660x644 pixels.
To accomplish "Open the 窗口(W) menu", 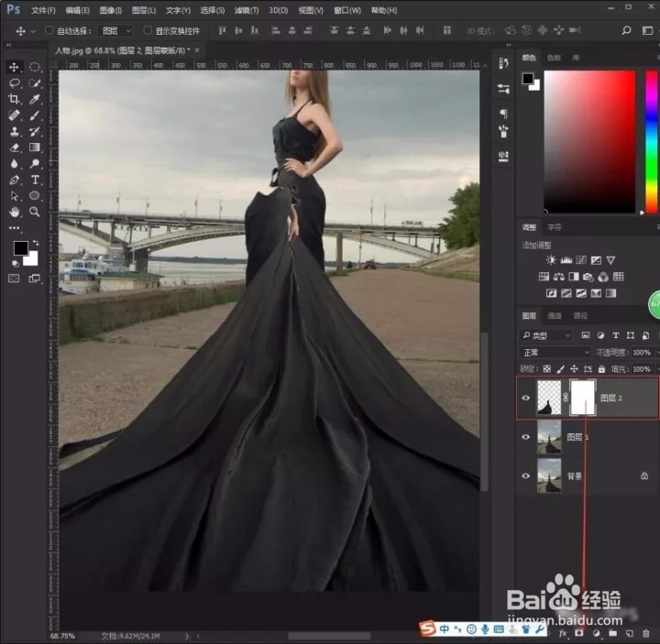I will coord(347,10).
